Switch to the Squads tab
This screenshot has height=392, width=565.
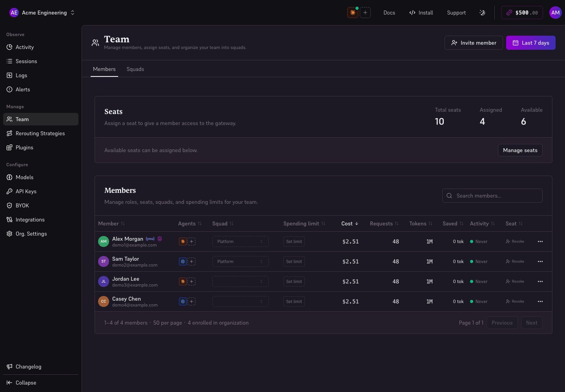[135, 69]
